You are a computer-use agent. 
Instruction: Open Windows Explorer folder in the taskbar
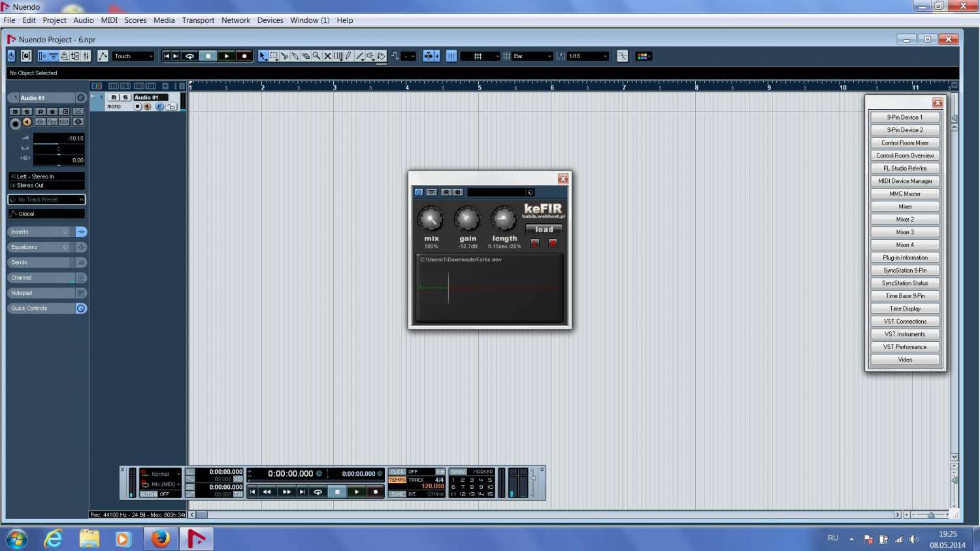coord(89,539)
